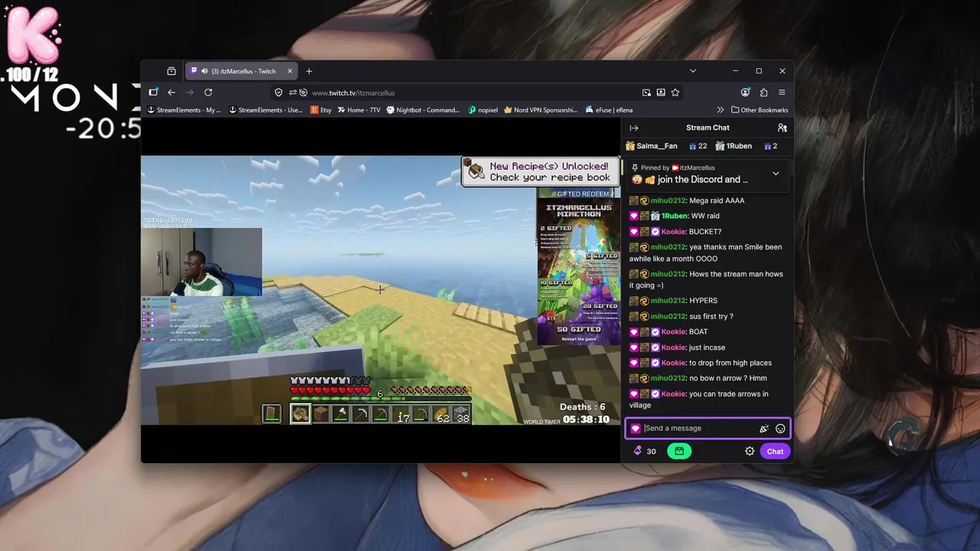
Task: Open the emote picker smiley icon
Action: point(780,429)
